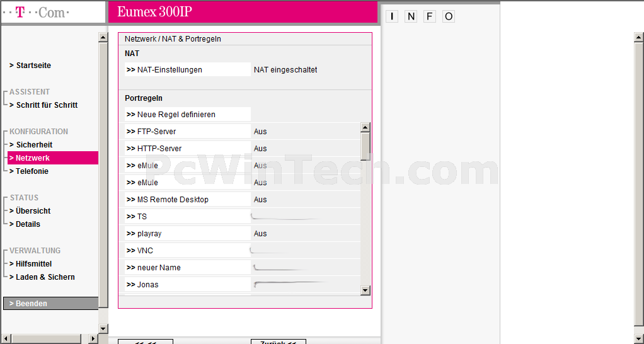644x344 pixels.
Task: Open Hilfsmittel under Verwaltung
Action: [x=31, y=264]
